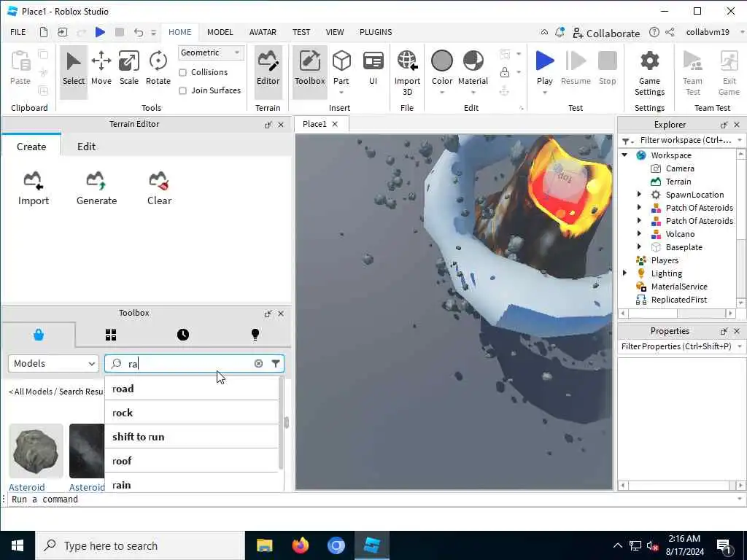747x560 pixels.
Task: Click the first Asteroid thumbnail
Action: (36, 451)
